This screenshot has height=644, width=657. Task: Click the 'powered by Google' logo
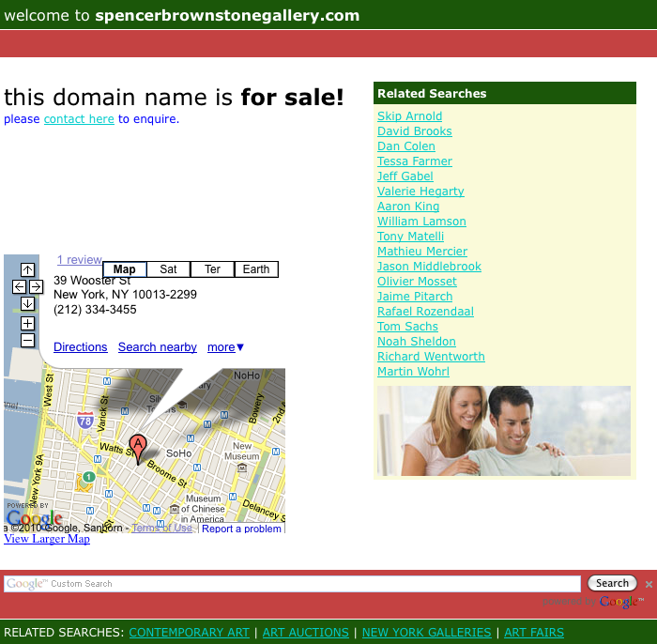[592, 602]
